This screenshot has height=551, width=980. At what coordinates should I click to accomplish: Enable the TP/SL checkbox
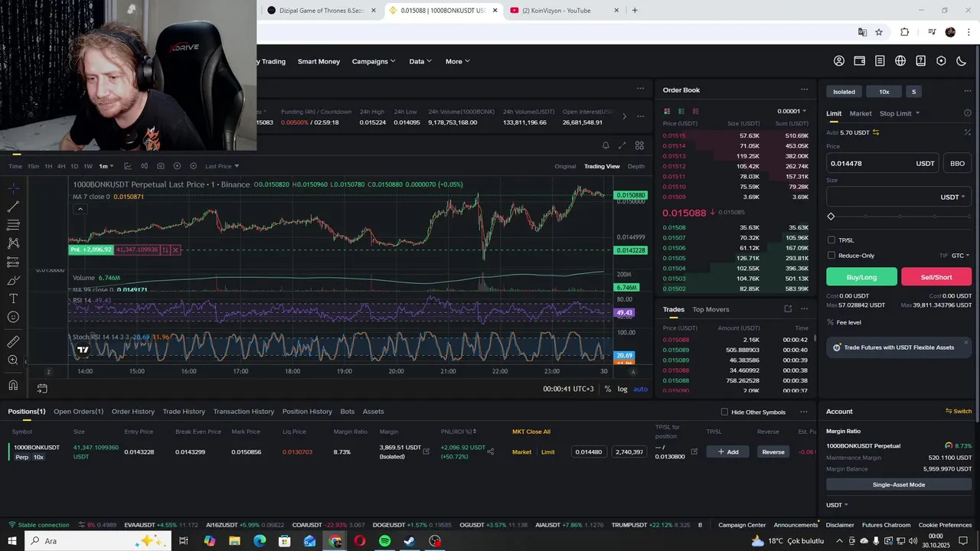click(831, 240)
